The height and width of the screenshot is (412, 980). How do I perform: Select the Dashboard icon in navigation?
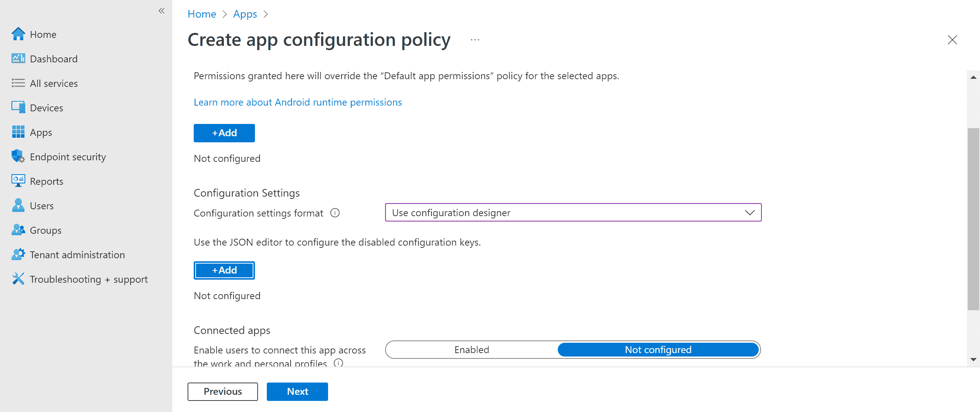point(18,58)
